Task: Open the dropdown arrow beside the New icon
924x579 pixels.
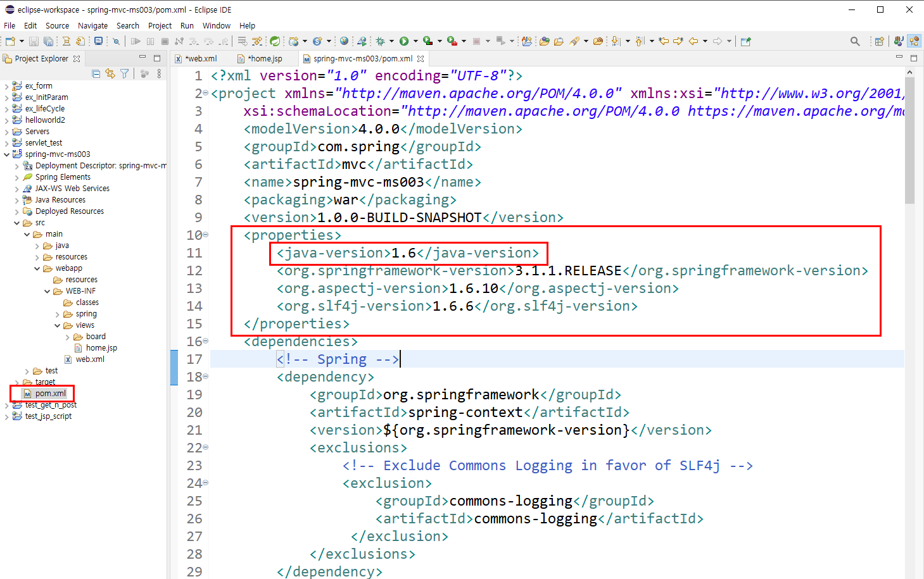Action: tap(22, 41)
